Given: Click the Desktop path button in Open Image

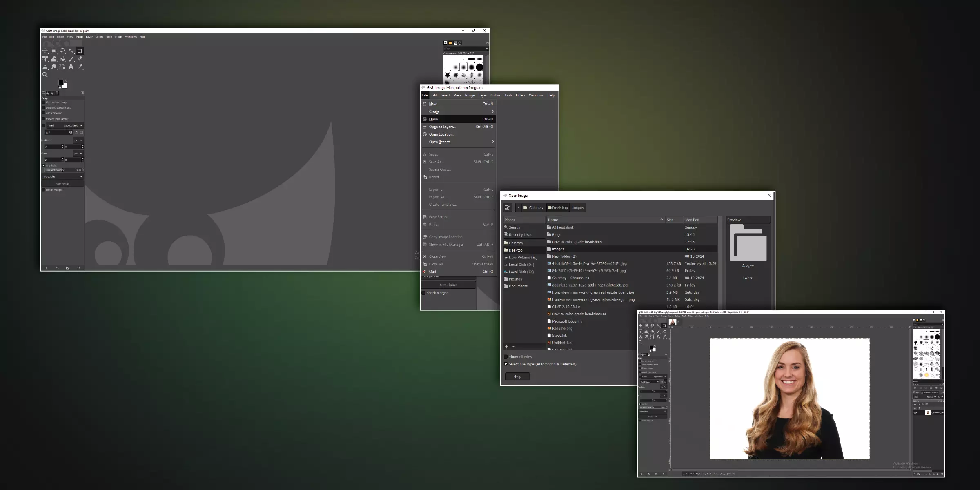Looking at the screenshot, I should click(558, 207).
